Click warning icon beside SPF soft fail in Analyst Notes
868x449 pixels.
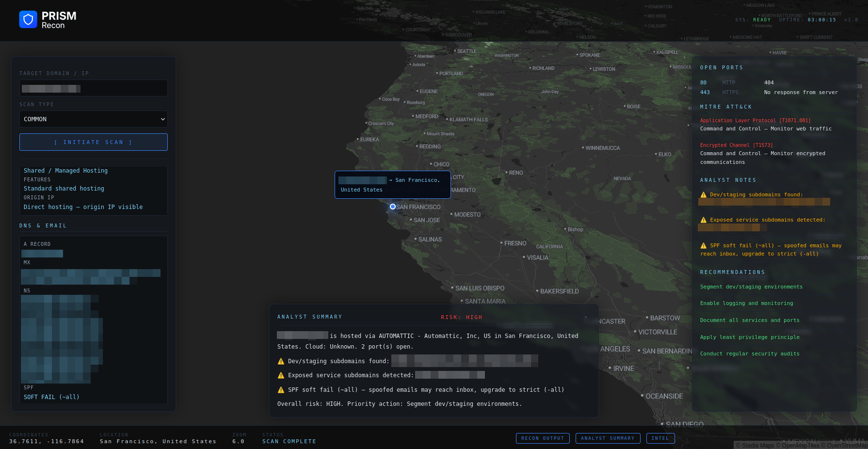tap(704, 246)
